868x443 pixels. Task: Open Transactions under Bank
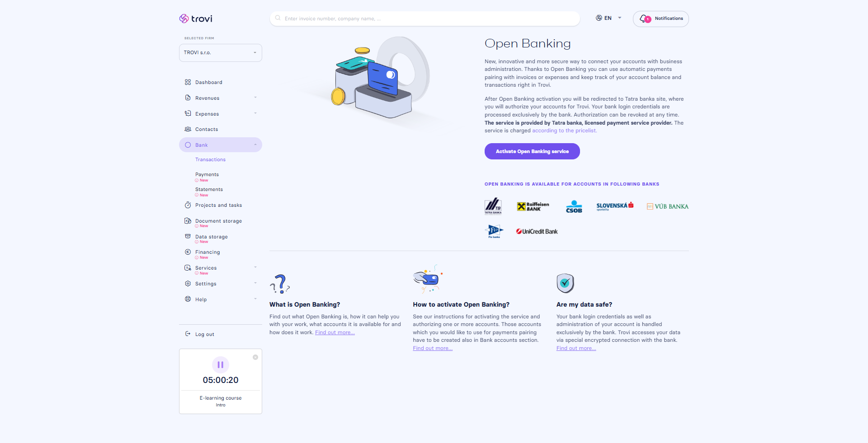[x=210, y=160]
